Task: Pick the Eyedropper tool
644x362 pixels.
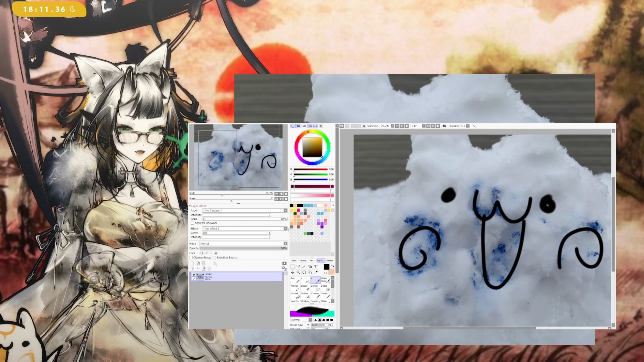Action: (316, 272)
